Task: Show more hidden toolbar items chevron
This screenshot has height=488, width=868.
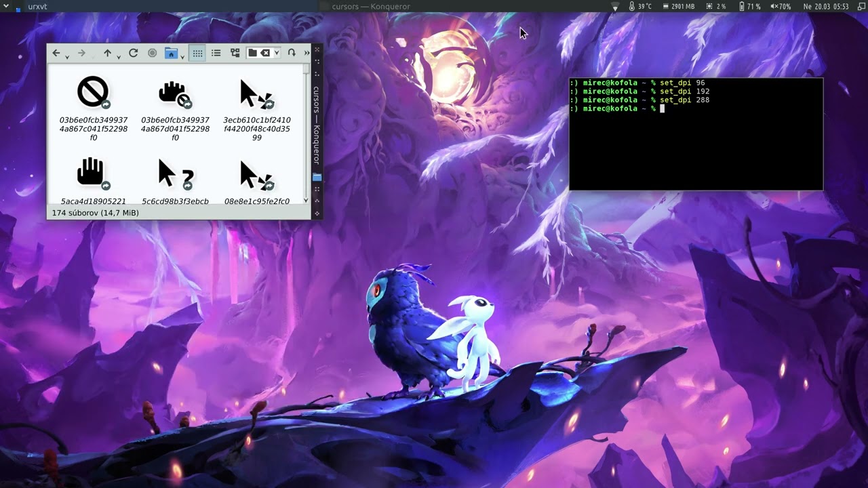Action: click(x=307, y=53)
